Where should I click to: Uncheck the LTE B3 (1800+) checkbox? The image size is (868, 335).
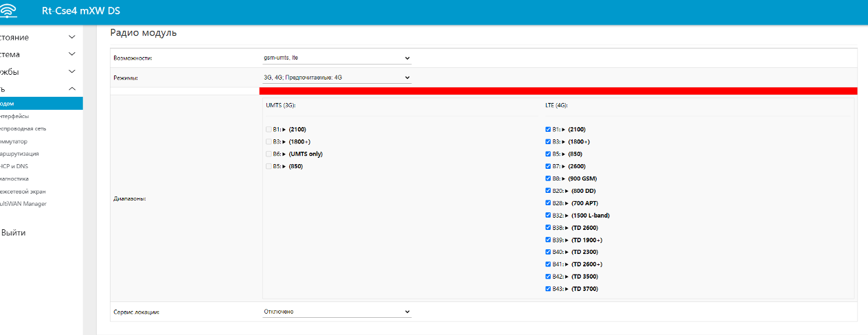[548, 141]
